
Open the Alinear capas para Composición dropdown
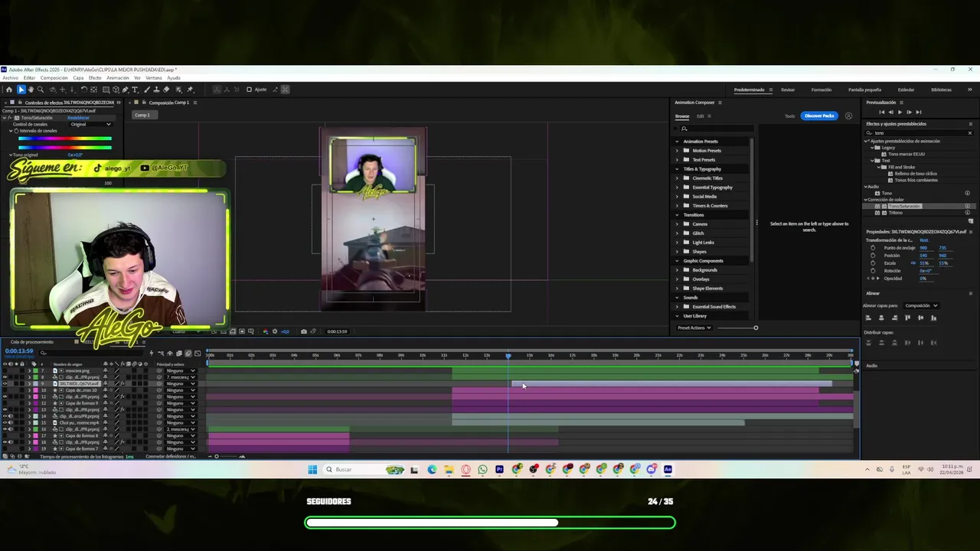[x=922, y=305]
